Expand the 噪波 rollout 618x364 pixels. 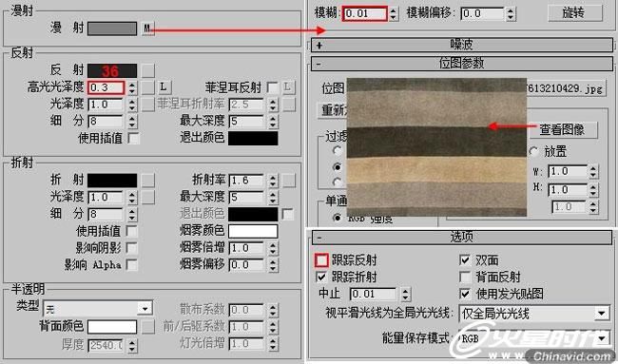pos(462,45)
